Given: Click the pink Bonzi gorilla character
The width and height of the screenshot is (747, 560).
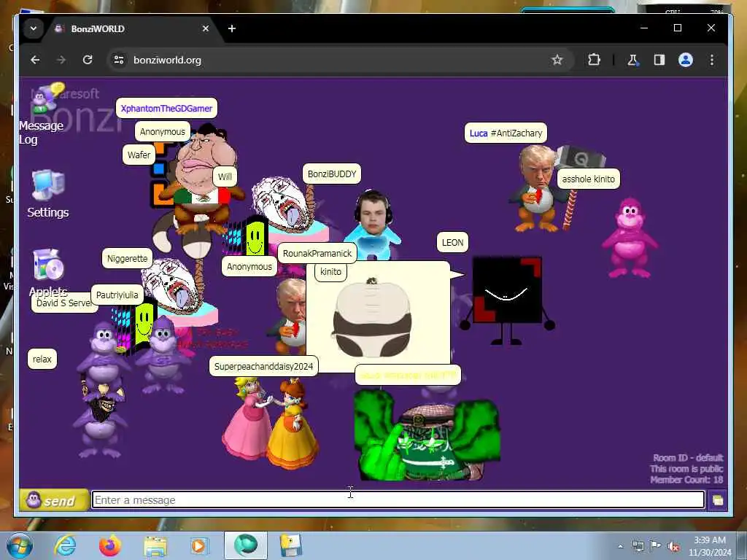Looking at the screenshot, I should pos(630,238).
